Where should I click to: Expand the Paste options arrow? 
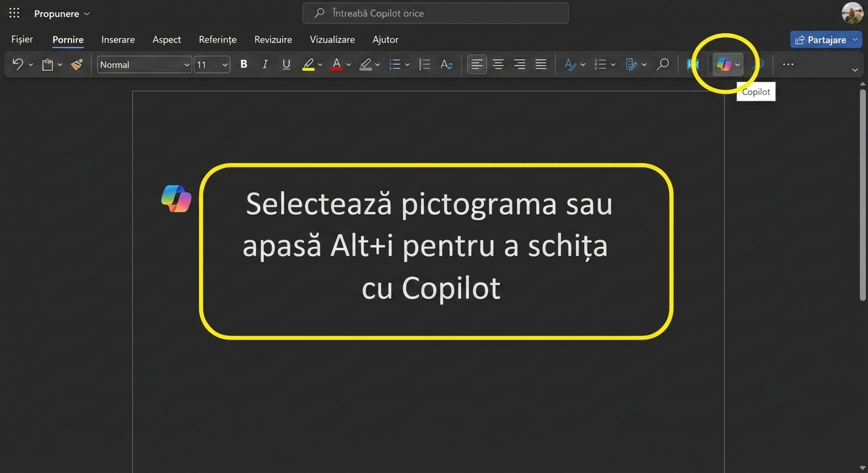tap(60, 65)
